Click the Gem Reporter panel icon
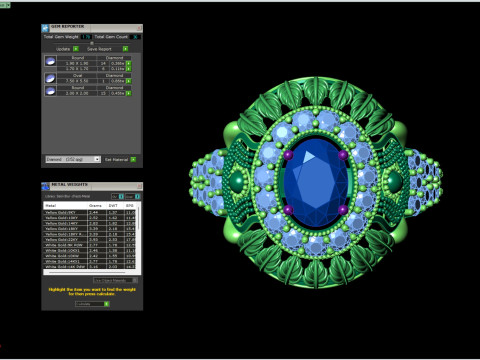Image resolution: width=480 pixels, height=360 pixels. (45, 28)
